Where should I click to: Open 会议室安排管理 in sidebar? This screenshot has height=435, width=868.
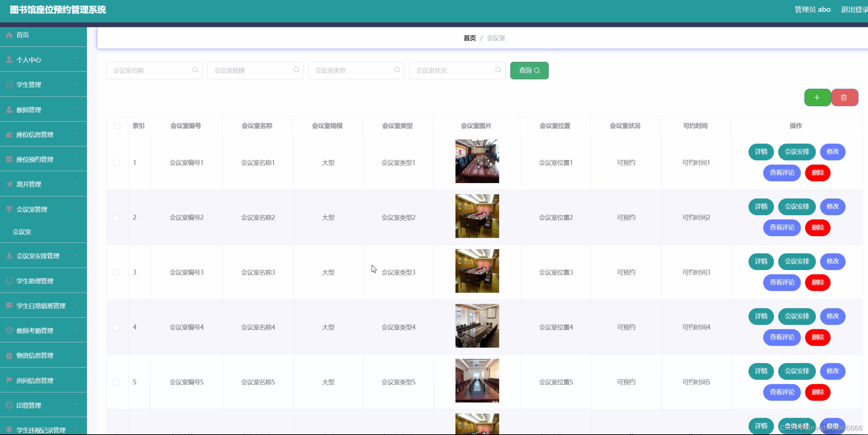[x=38, y=256]
